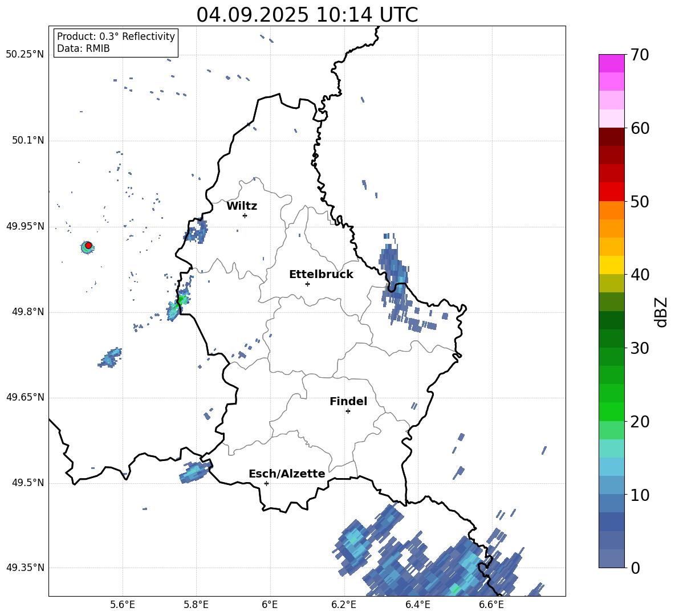Image resolution: width=675 pixels, height=616 pixels.
Task: Click the Findel city label
Action: click(348, 401)
